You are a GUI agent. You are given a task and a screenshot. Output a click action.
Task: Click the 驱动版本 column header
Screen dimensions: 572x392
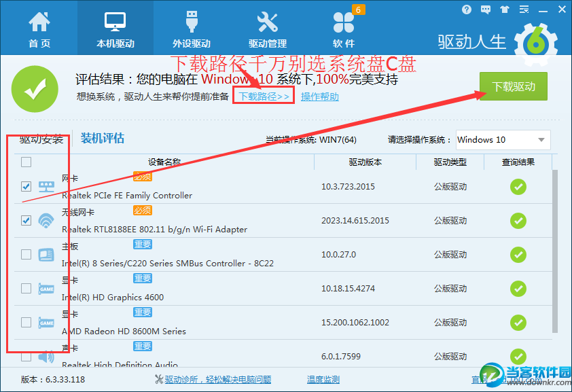365,162
